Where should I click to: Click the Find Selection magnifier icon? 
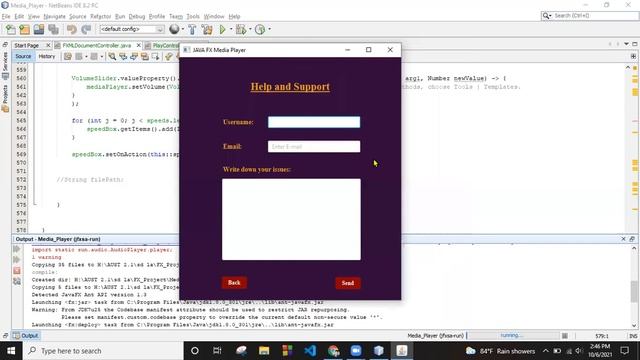[112, 56]
